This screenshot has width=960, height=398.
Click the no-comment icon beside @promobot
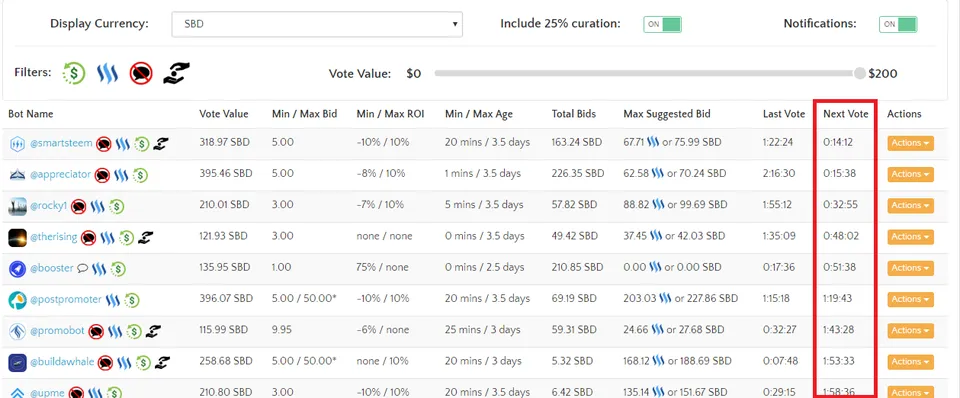pyautogui.click(x=96, y=331)
